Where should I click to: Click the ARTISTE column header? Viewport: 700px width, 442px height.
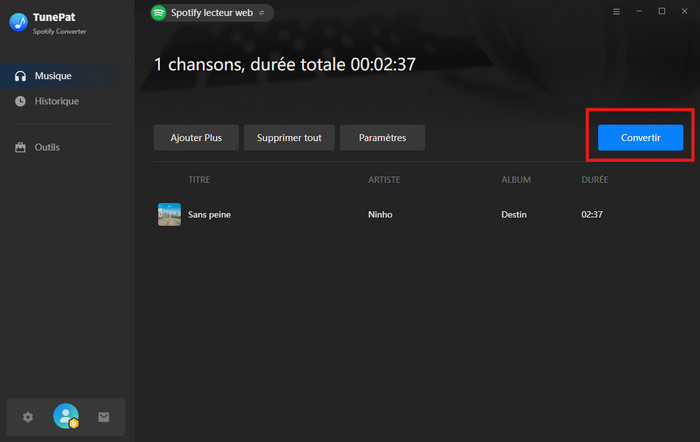click(384, 179)
